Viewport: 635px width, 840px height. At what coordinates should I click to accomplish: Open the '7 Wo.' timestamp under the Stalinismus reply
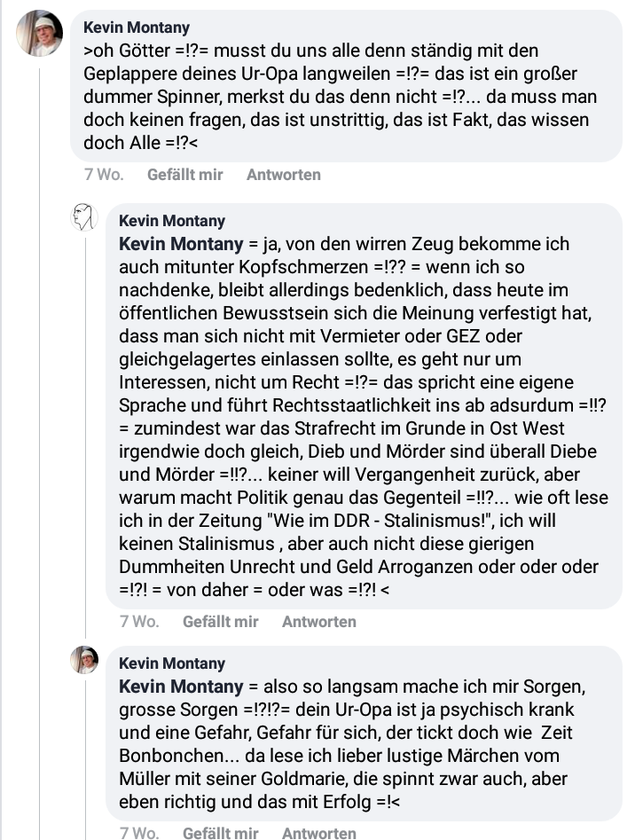pyautogui.click(x=139, y=622)
